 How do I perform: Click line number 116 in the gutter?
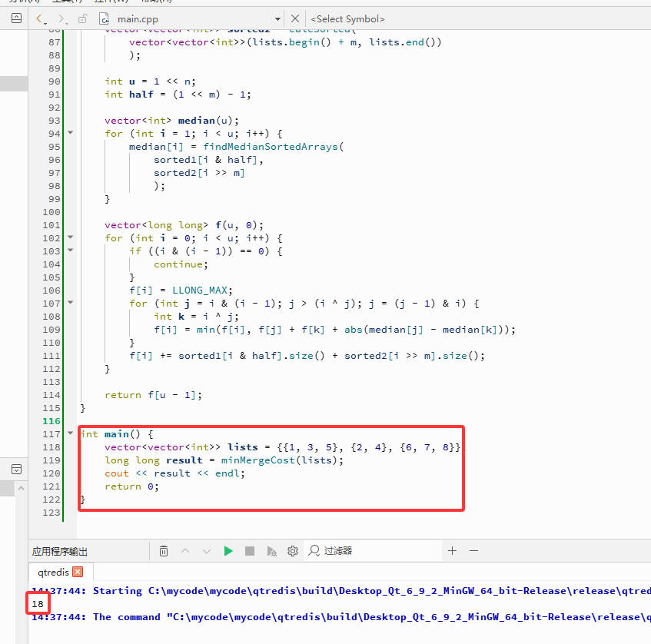coord(51,421)
